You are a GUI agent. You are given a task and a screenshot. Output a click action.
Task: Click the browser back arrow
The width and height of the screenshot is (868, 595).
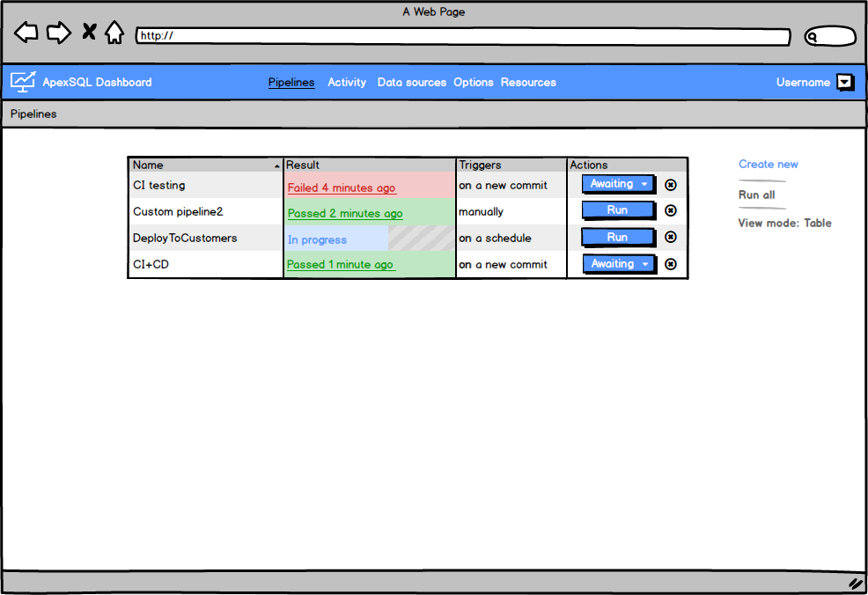[x=26, y=32]
